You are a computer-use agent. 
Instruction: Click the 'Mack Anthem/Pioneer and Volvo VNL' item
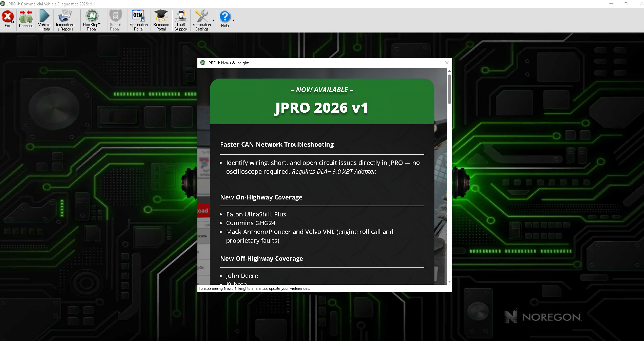pos(310,236)
